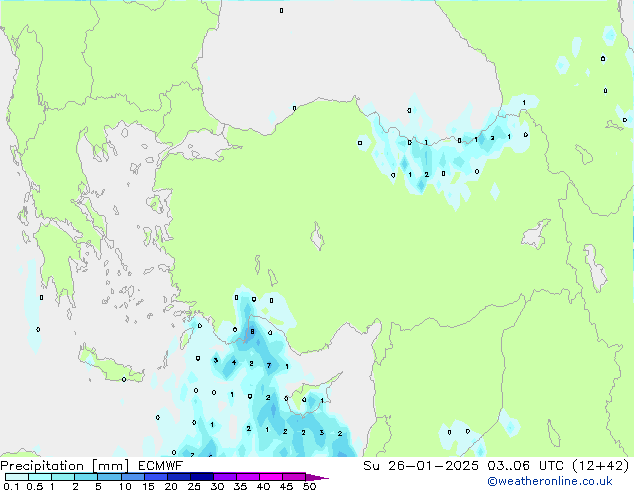Click the 'Precipitation' title text
This screenshot has height=490, width=634.
42,466
